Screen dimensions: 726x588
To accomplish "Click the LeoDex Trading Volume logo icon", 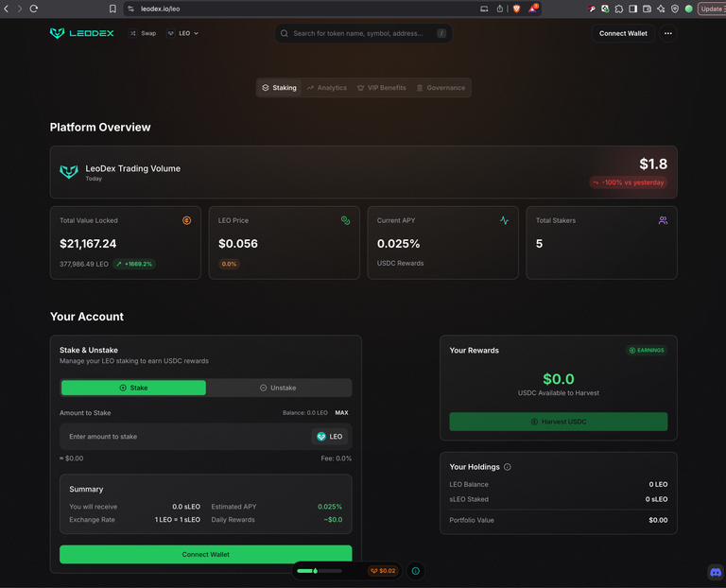I will tap(69, 172).
